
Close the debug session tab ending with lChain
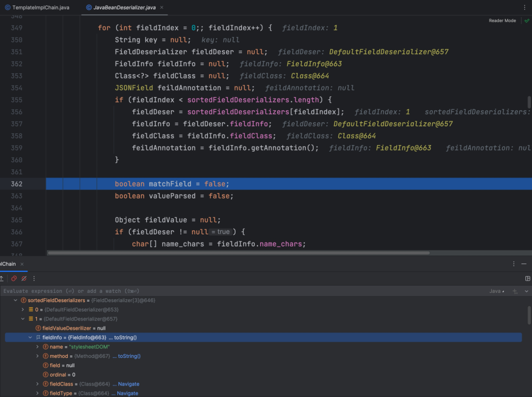click(x=22, y=264)
